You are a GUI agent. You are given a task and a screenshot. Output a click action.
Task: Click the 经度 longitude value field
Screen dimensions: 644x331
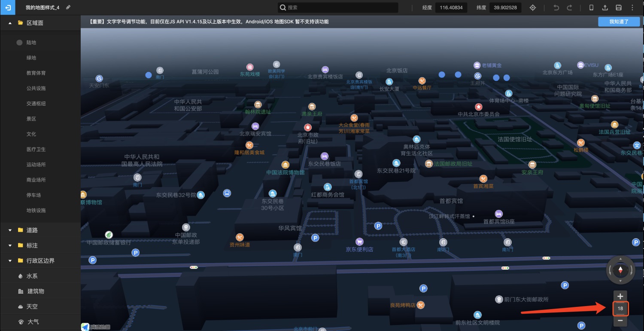[451, 8]
